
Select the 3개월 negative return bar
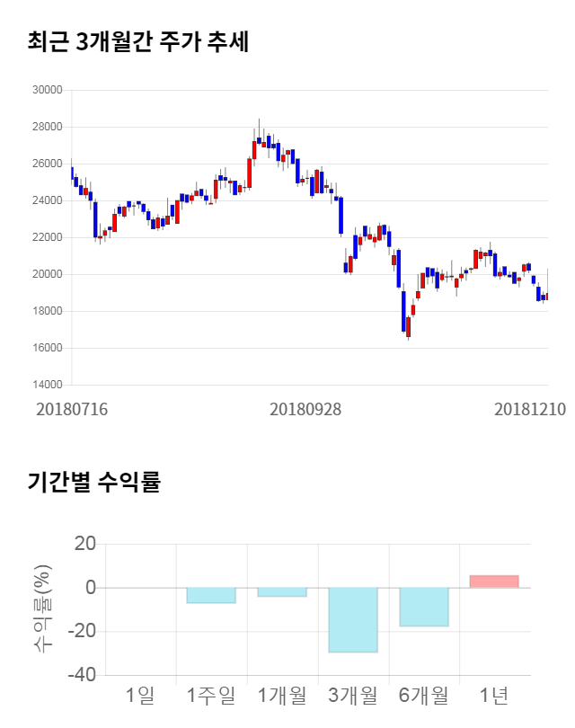tap(353, 619)
